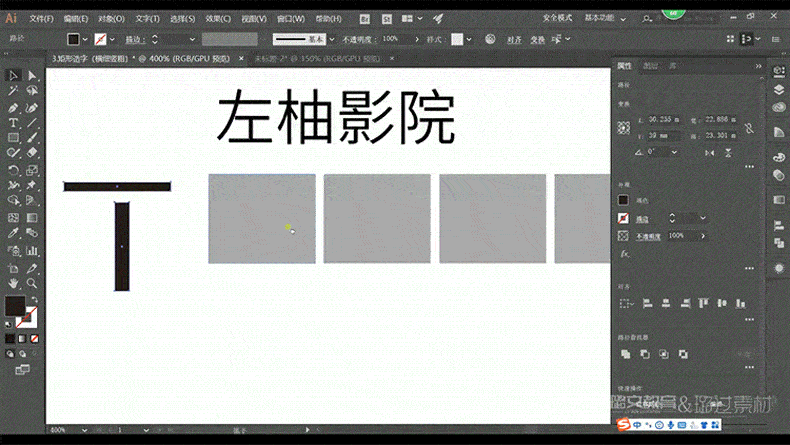This screenshot has width=790, height=445.
Task: Choose the Rectangle tool
Action: (x=13, y=138)
